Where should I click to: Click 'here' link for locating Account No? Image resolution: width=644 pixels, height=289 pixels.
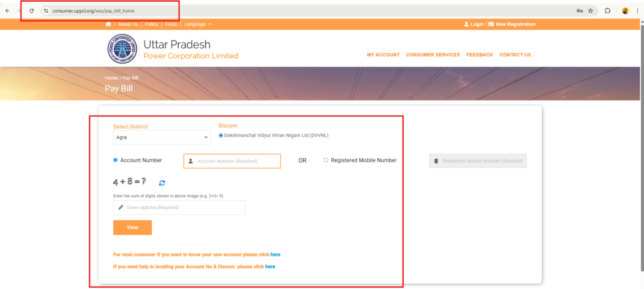click(x=270, y=266)
